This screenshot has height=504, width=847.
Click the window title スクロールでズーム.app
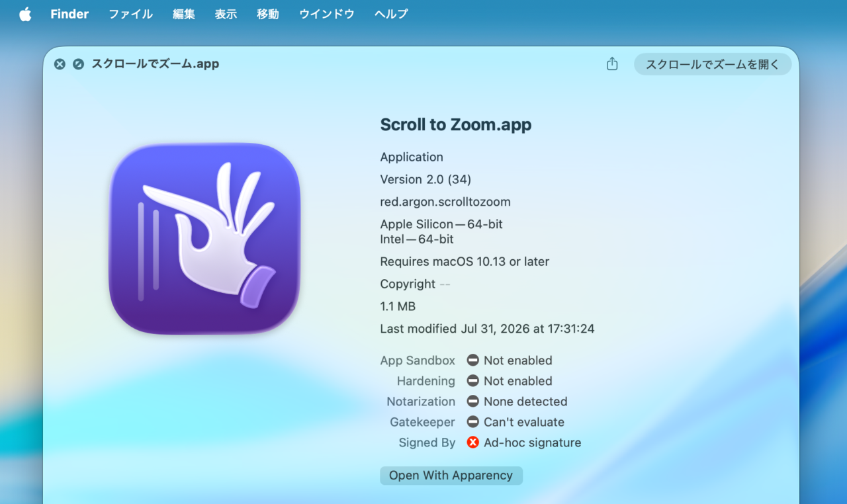tap(155, 64)
